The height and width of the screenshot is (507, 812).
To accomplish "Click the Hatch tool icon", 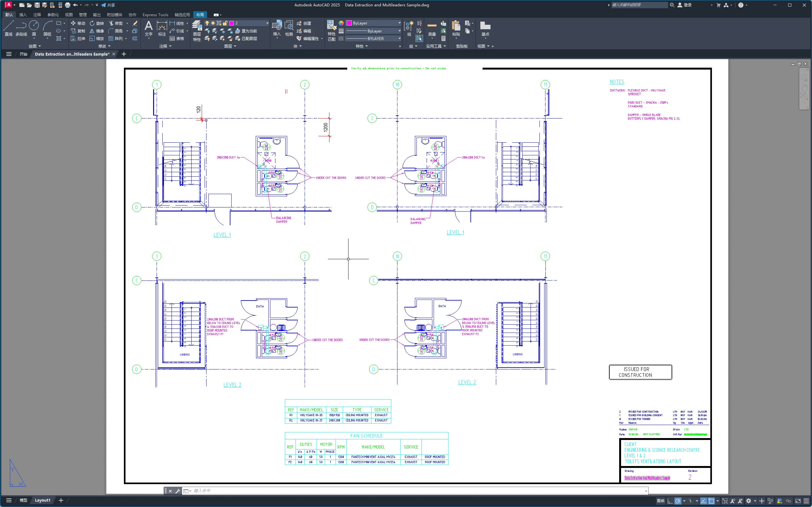I will click(x=59, y=38).
